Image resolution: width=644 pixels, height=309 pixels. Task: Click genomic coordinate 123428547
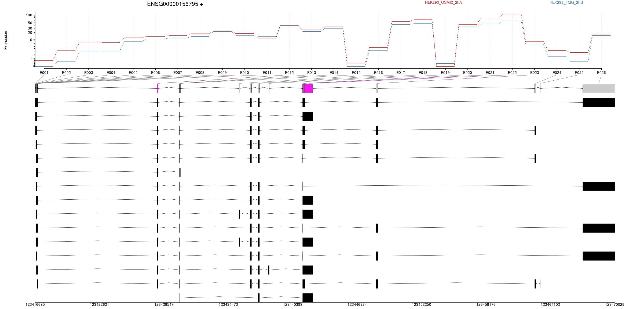[164, 304]
